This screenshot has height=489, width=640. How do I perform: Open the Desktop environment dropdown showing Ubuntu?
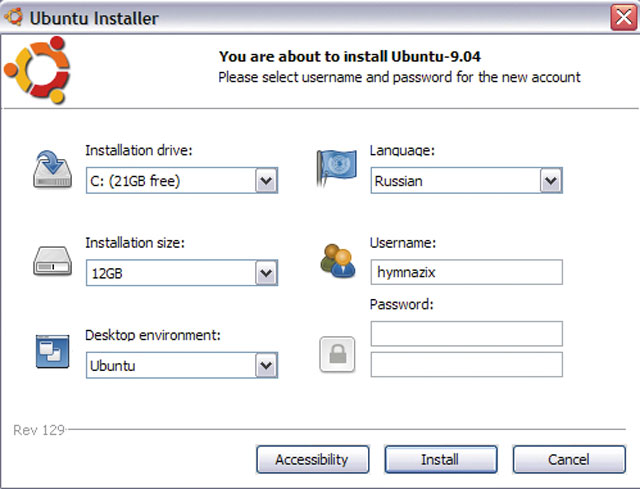(182, 365)
